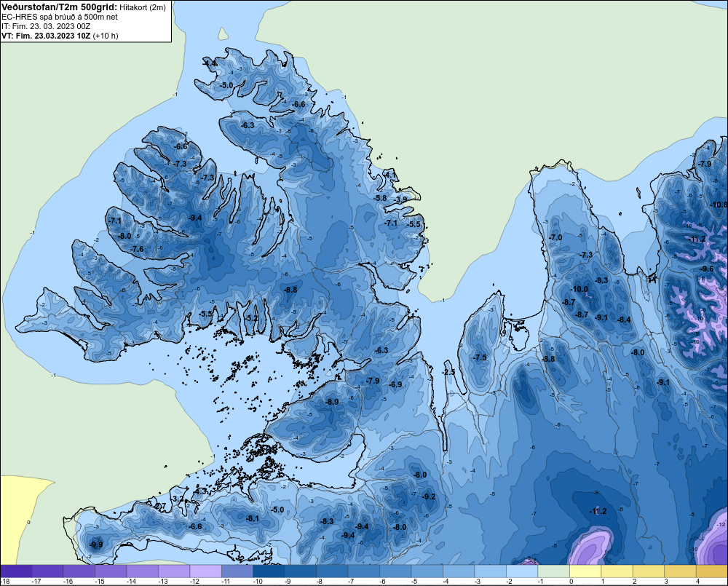
Task: Pick the legend swatch between -4 and -3
Action: coord(459,571)
